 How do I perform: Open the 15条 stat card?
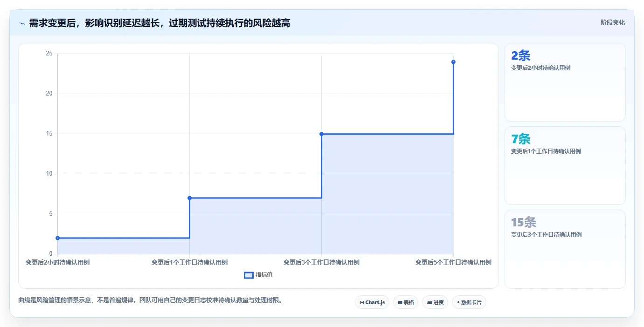point(565,249)
